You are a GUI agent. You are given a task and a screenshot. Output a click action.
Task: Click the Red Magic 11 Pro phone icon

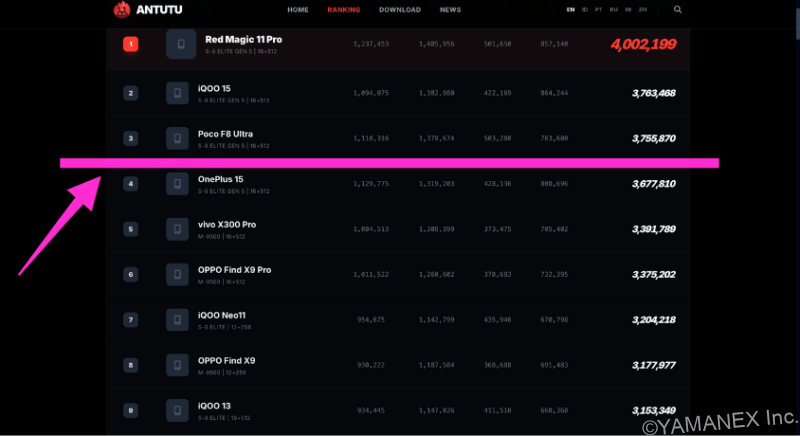pos(181,44)
